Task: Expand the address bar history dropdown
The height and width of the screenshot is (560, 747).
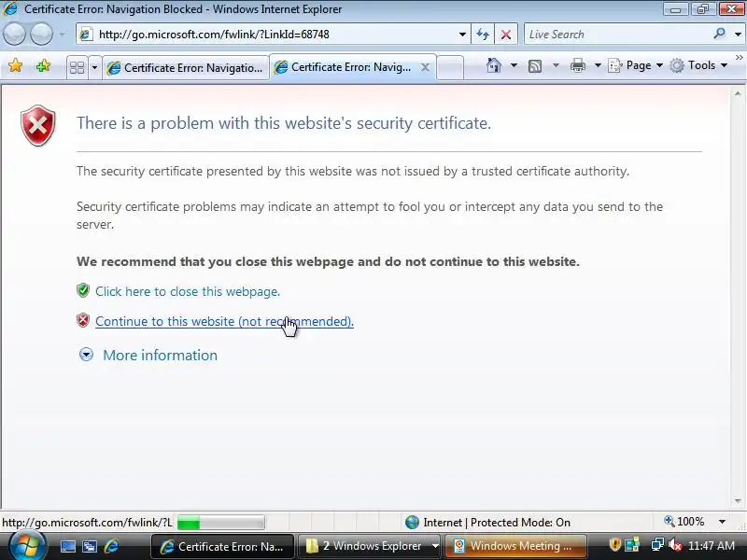Action: coord(462,35)
